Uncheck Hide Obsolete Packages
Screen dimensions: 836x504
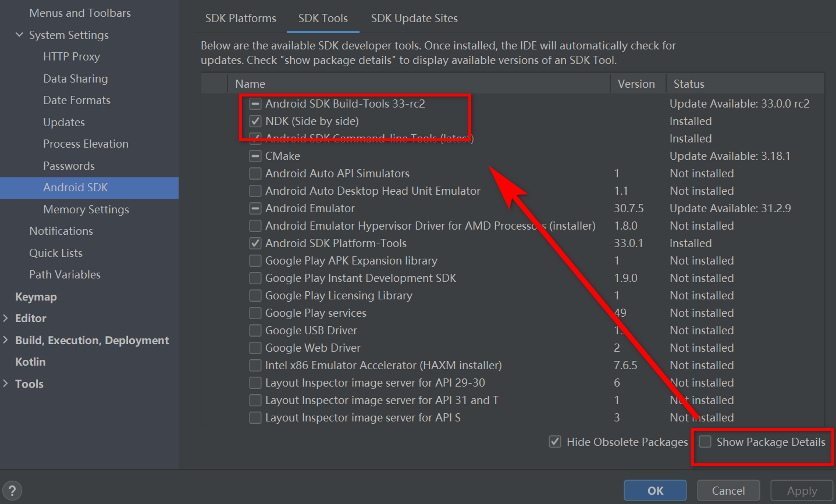point(554,442)
